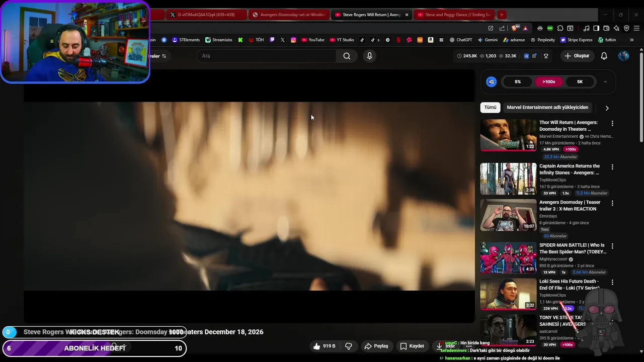This screenshot has height=362, width=644.
Task: Open the YouTube notifications bell
Action: (x=604, y=56)
